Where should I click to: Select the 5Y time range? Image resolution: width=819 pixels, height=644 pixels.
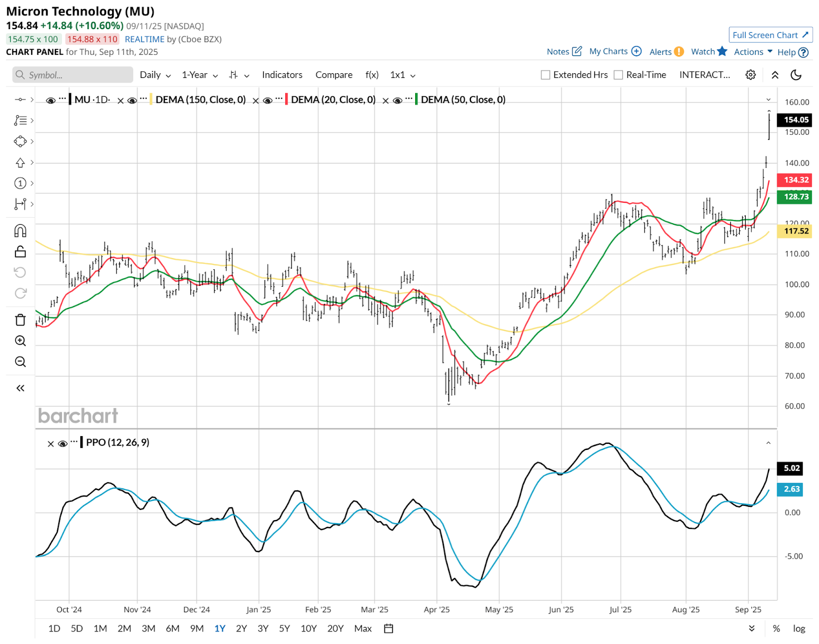tap(285, 629)
